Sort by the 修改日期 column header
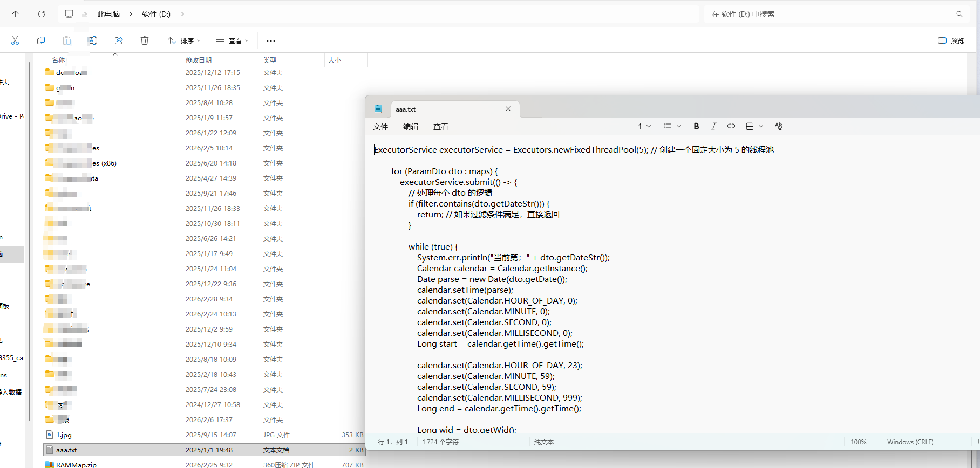 (x=199, y=60)
